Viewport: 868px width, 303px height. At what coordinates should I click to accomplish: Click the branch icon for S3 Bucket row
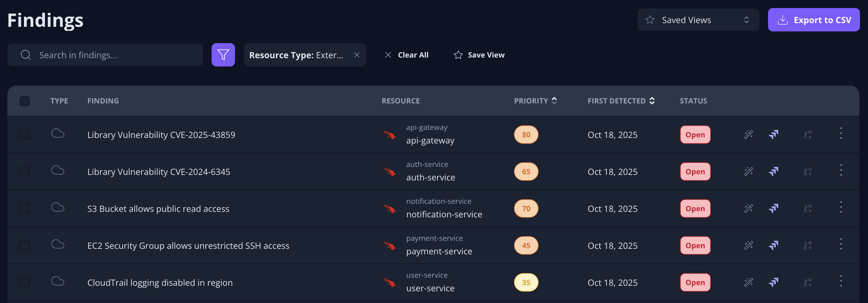point(808,208)
